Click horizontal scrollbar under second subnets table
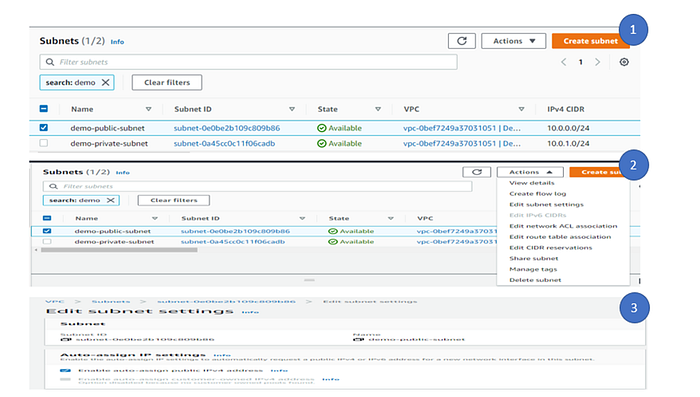The width and height of the screenshot is (700, 397). pyautogui.click(x=119, y=250)
